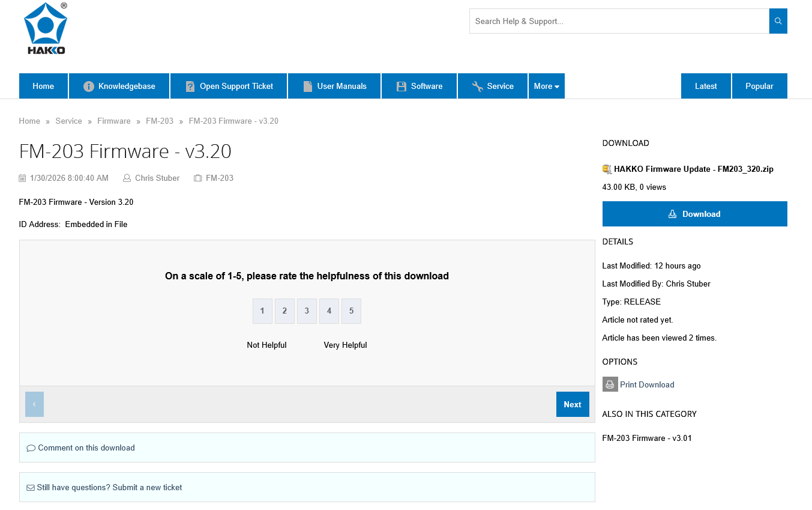Click the printer icon beside Print Download
This screenshot has height=510, width=812.
coord(610,384)
